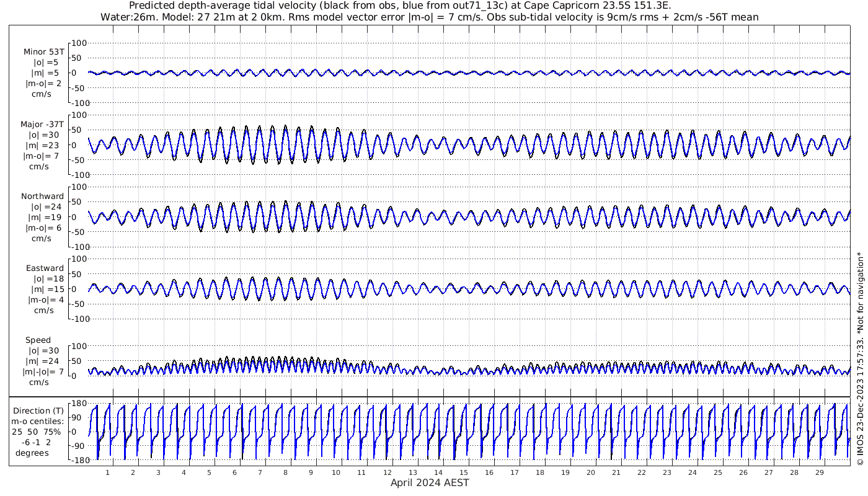Click the '180' tick on the Direction axis
Viewport: 868px width, 496px height.
pos(78,404)
